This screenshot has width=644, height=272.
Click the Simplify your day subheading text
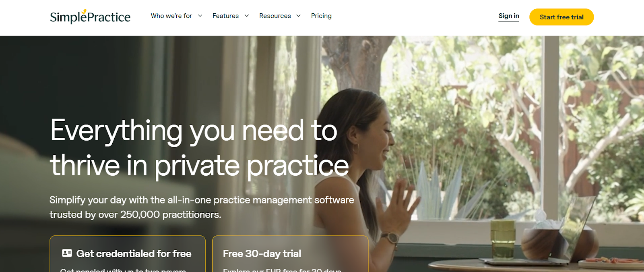(202, 207)
